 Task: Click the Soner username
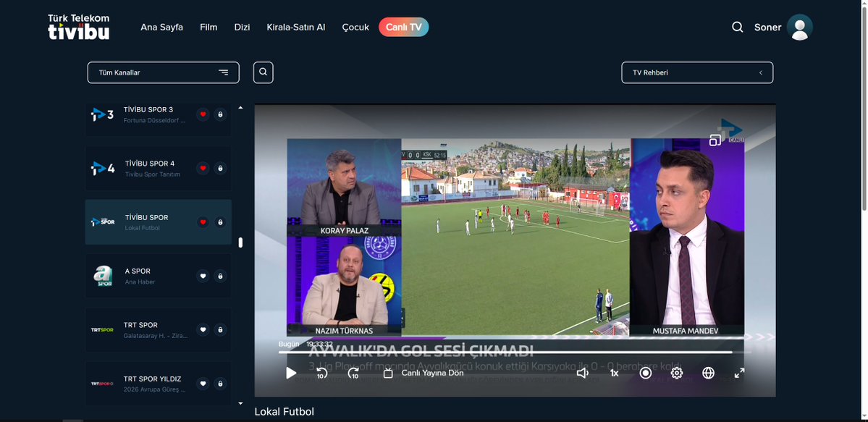point(768,27)
